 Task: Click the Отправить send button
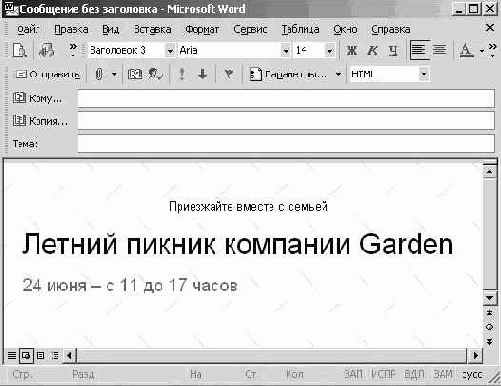[x=48, y=74]
